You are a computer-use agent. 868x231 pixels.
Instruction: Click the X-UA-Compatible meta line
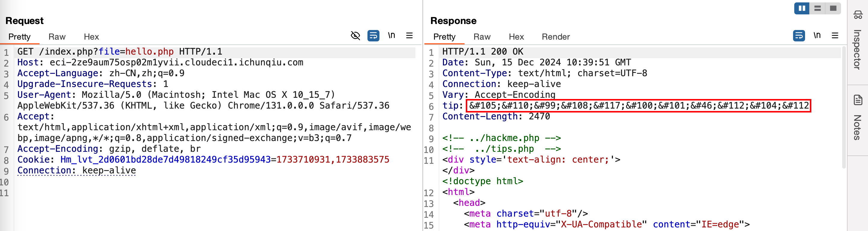pyautogui.click(x=607, y=224)
